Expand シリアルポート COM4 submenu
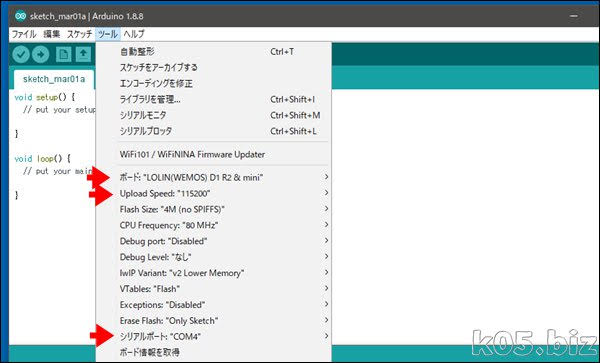This screenshot has height=363, width=600. [x=214, y=337]
